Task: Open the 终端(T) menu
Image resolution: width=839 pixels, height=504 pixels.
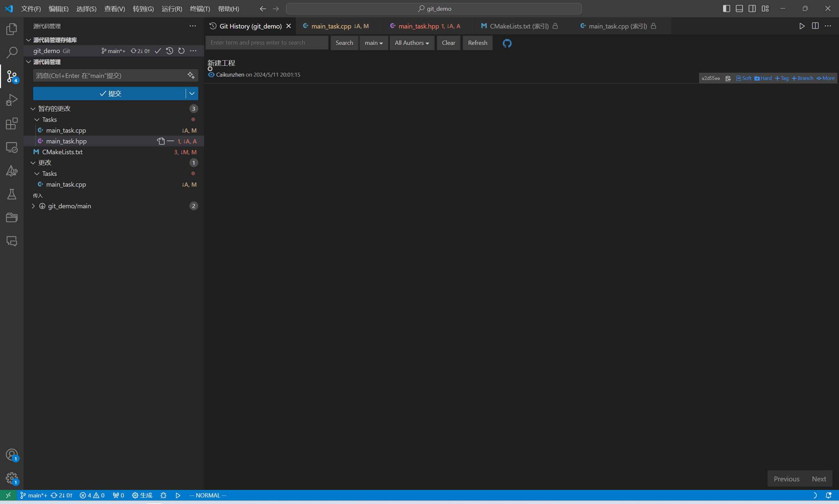Action: (x=200, y=9)
